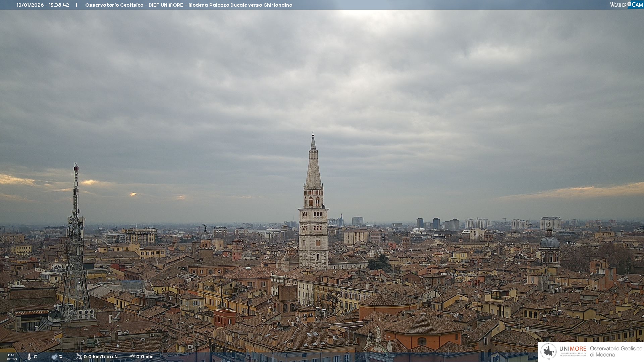Click Osservatorio Geofisico di Modena text
Image resolution: width=644 pixels, height=362 pixels.
click(616, 351)
